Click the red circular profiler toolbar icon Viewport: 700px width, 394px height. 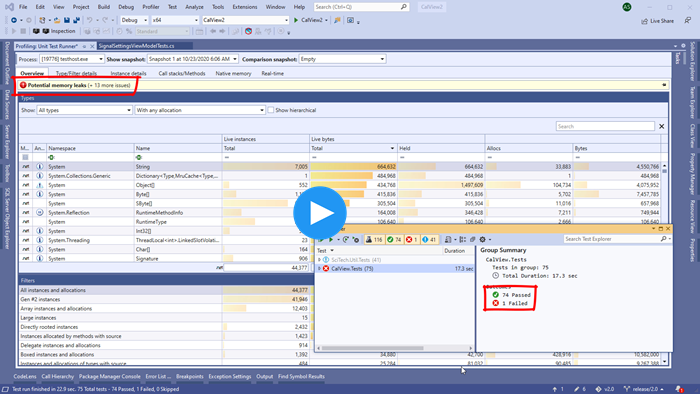coord(248,31)
